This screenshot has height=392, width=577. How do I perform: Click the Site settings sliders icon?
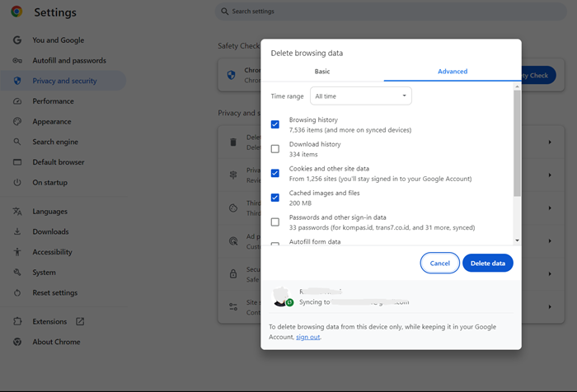pos(233,306)
